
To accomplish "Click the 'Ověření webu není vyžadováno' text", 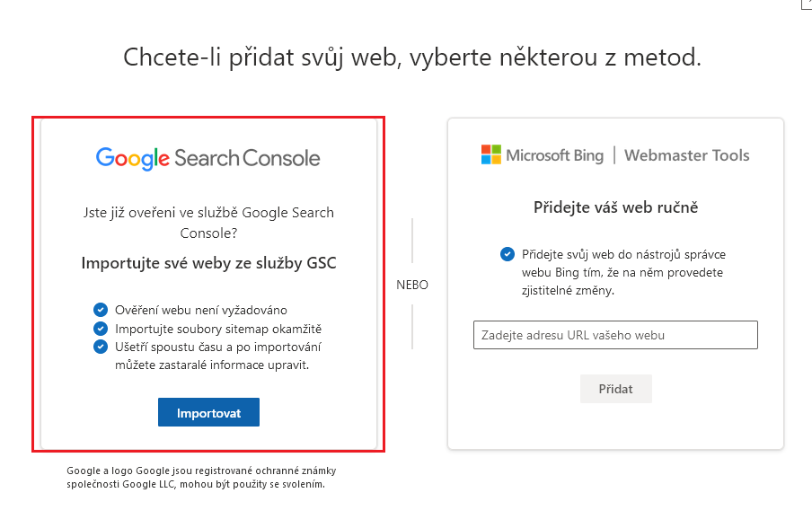I will tap(201, 311).
